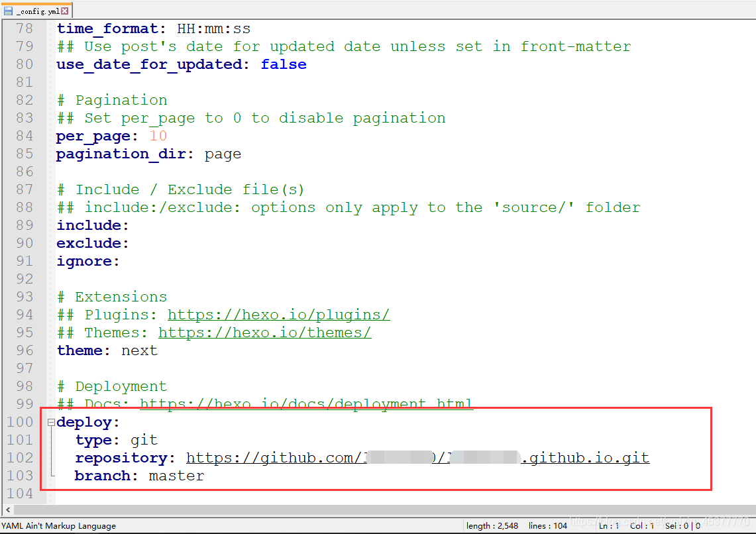Click the 'per_page' key
The height and width of the screenshot is (534, 756).
click(93, 136)
